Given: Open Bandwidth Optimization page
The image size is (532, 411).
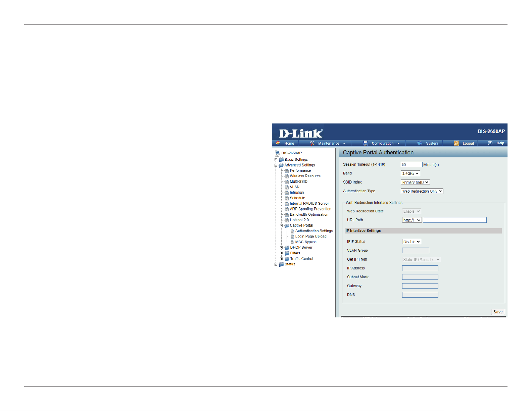Looking at the screenshot, I should tap(309, 214).
